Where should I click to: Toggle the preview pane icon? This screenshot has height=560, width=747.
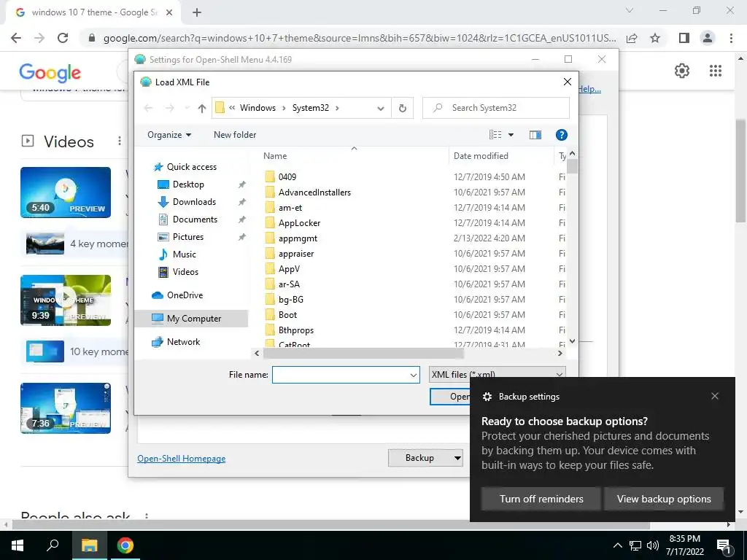[x=535, y=135]
